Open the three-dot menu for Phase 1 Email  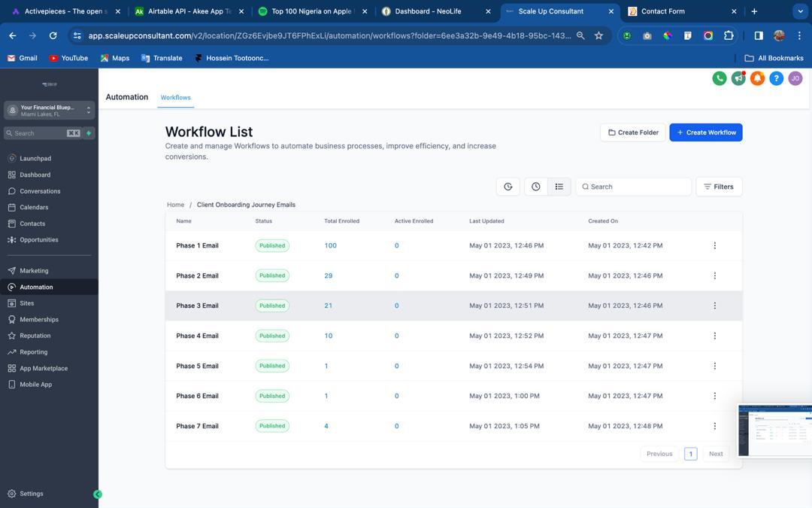714,245
